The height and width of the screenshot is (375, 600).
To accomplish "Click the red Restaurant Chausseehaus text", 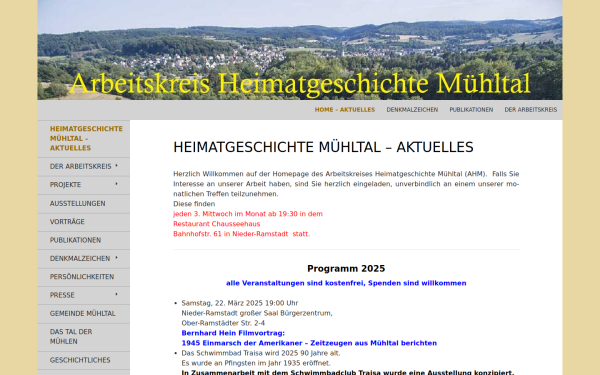I will (x=217, y=224).
